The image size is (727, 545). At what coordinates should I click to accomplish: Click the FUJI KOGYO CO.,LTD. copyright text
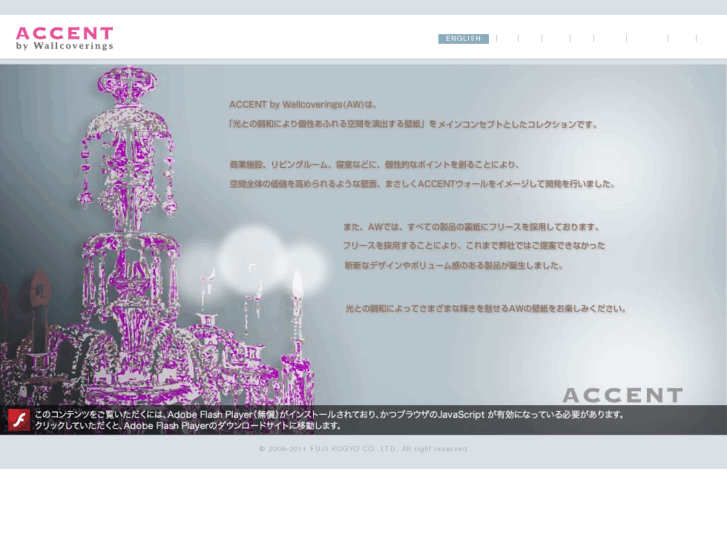point(363,449)
